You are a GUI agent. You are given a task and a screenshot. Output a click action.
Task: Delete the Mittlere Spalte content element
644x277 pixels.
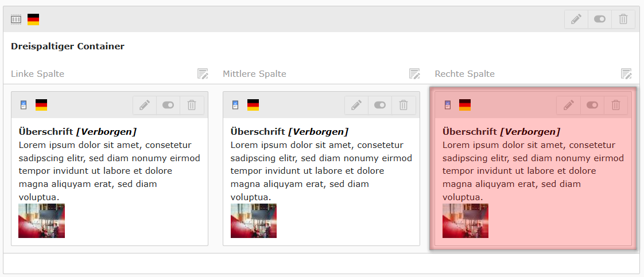(404, 105)
